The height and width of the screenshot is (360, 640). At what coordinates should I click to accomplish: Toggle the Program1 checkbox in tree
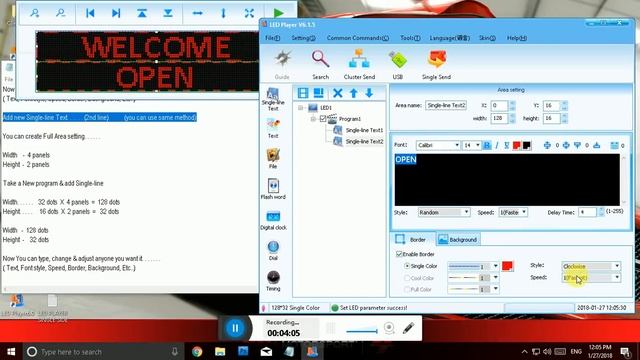coord(323,119)
